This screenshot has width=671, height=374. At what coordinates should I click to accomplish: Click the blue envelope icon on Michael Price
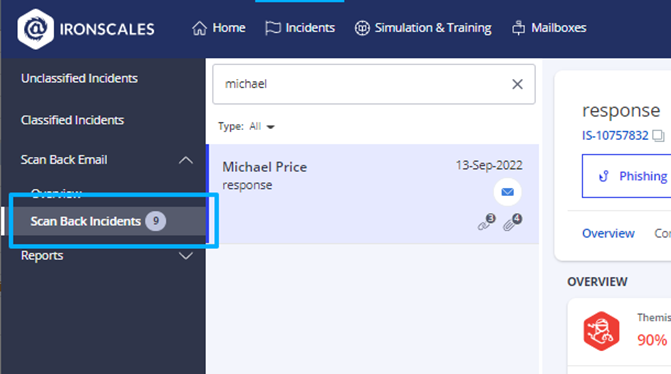click(508, 192)
